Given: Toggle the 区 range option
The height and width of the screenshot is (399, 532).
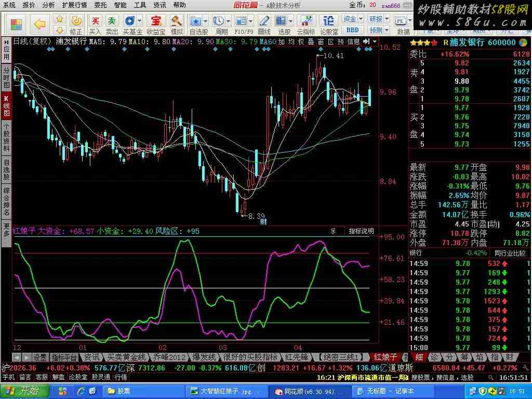Looking at the screenshot, I should 331,42.
